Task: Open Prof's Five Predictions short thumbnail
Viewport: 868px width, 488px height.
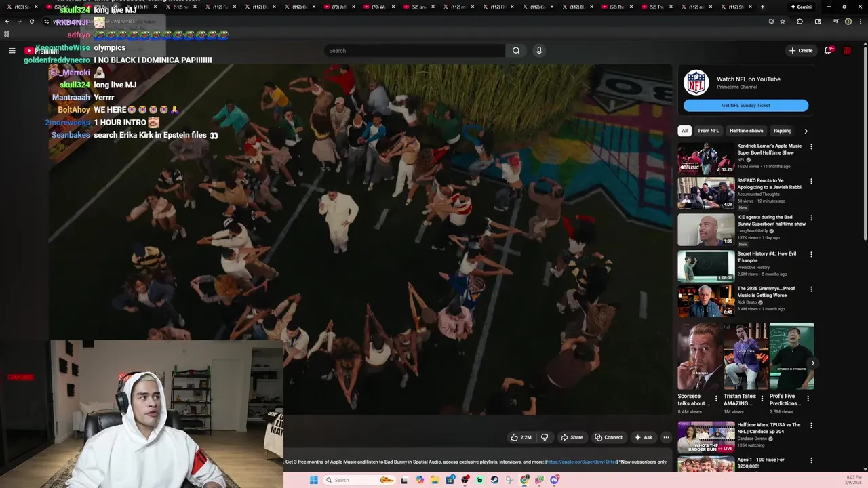Action: tap(791, 356)
